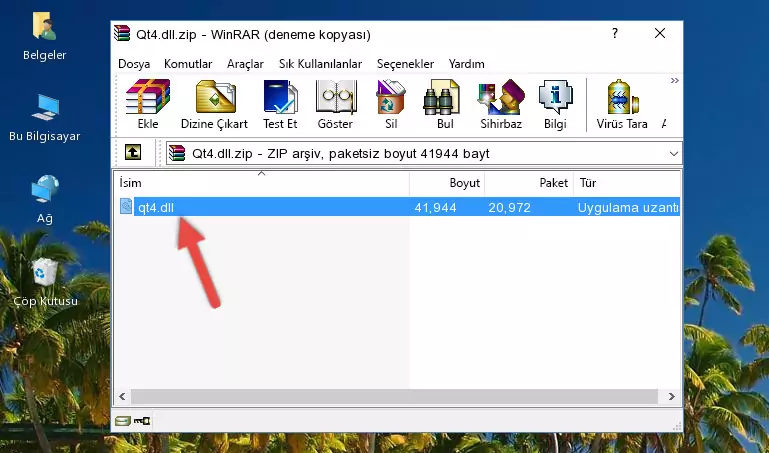Click the Uygulama uzantı type cell
Viewport: 769px width, 453px height.
pyautogui.click(x=628, y=207)
